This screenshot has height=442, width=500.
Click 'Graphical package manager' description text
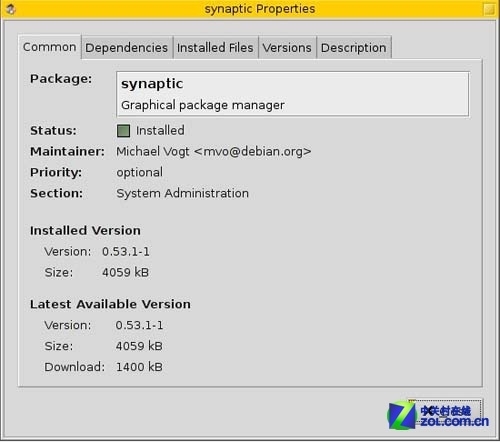[203, 105]
